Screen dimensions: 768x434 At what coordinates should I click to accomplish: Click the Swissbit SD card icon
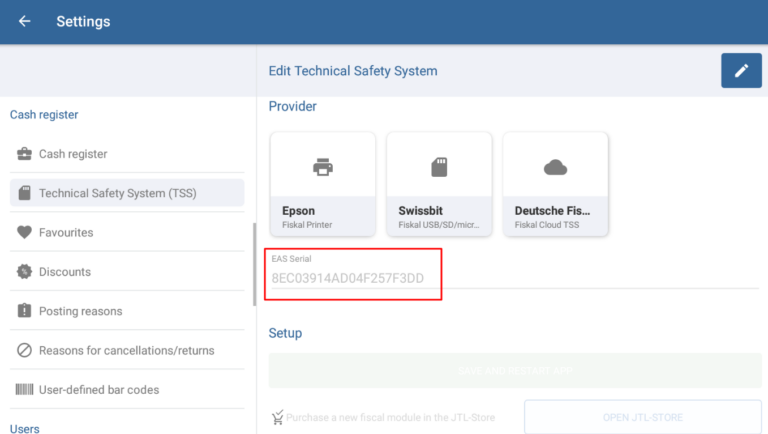439,167
